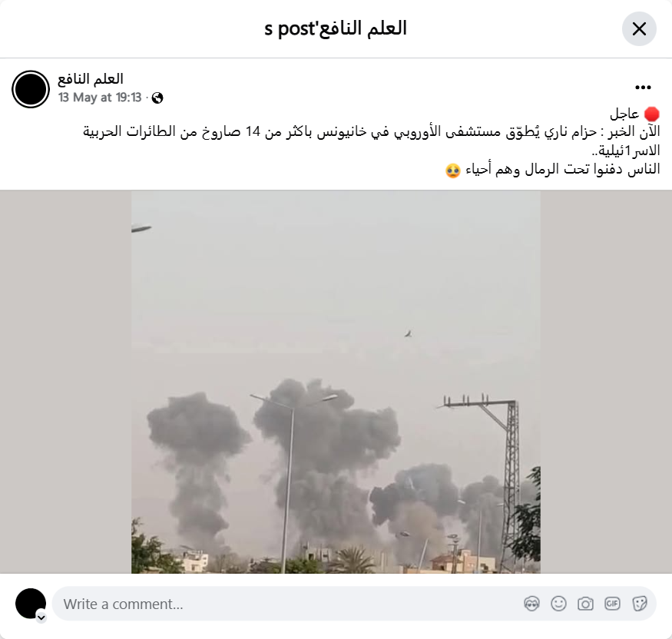Attach a photo using the camera icon

pyautogui.click(x=585, y=604)
